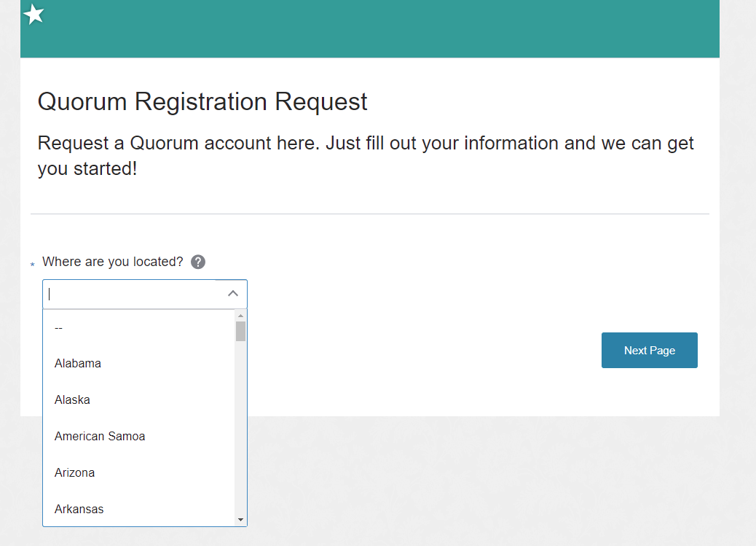Click the up arrow at the scrollbar top
The height and width of the screenshot is (546, 756).
click(240, 315)
